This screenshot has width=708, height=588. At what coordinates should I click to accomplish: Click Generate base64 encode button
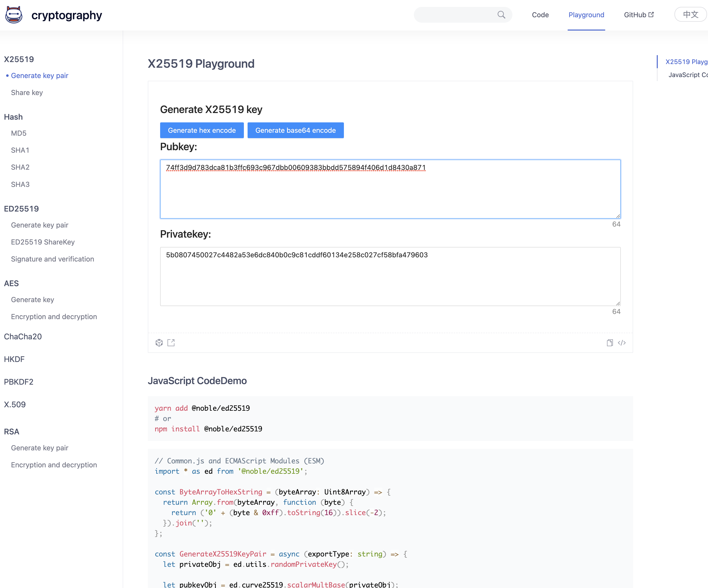[x=295, y=131]
